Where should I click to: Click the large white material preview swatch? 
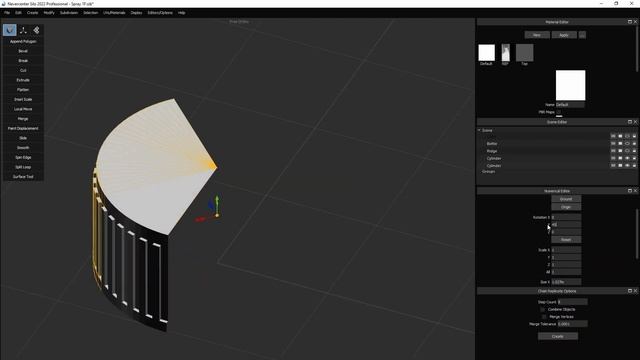(x=570, y=85)
